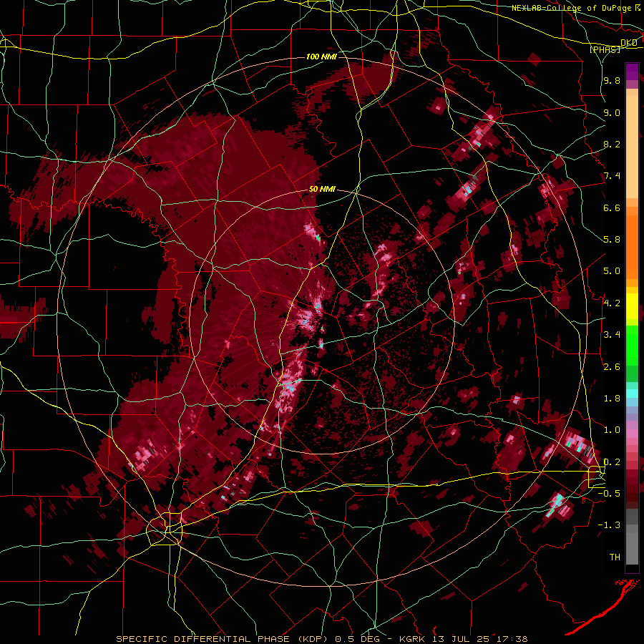Viewport: 644px width, 644px height.
Task: Click the 1.0 scale value
Action: click(612, 430)
